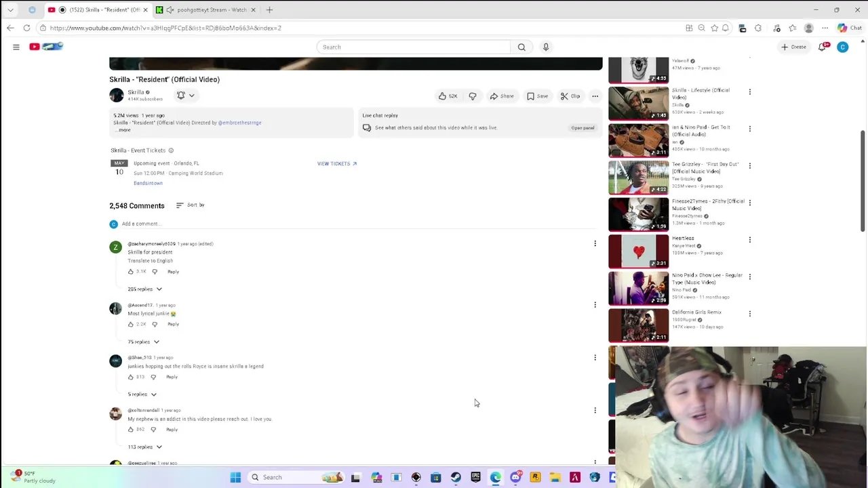Open options for the 'Skrilla for president' comment
868x488 pixels.
[x=595, y=244]
